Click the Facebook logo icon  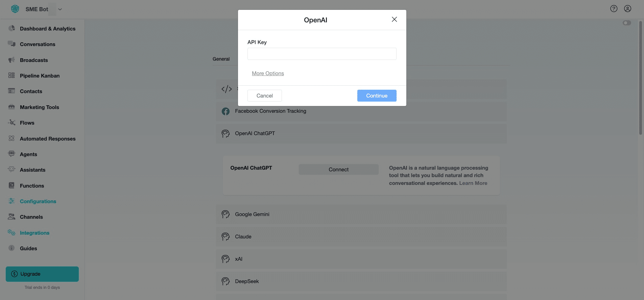coord(225,111)
